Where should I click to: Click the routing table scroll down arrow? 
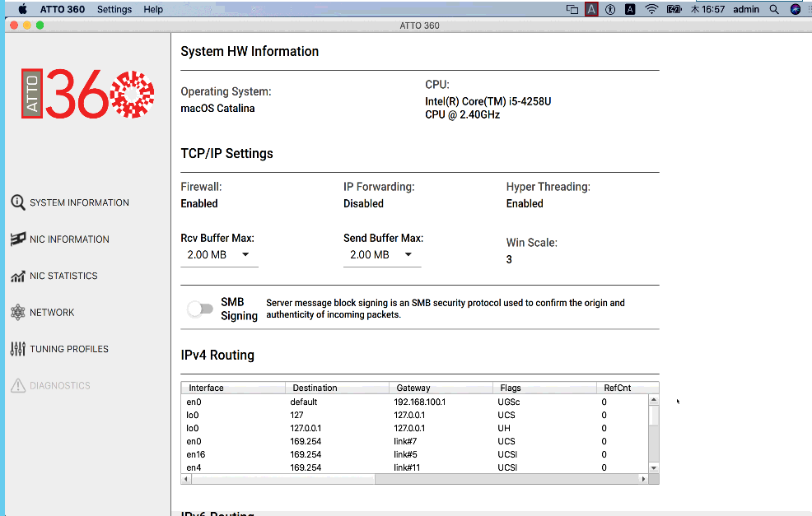tap(654, 468)
